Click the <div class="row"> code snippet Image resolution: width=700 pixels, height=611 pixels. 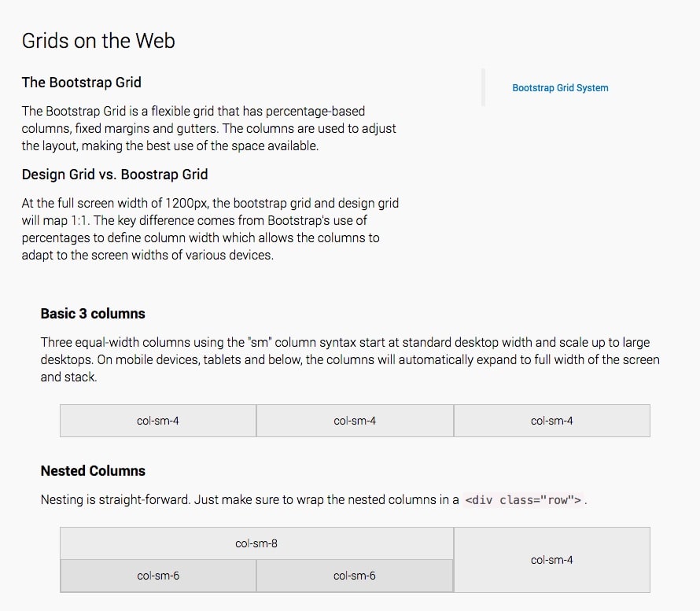pyautogui.click(x=524, y=500)
